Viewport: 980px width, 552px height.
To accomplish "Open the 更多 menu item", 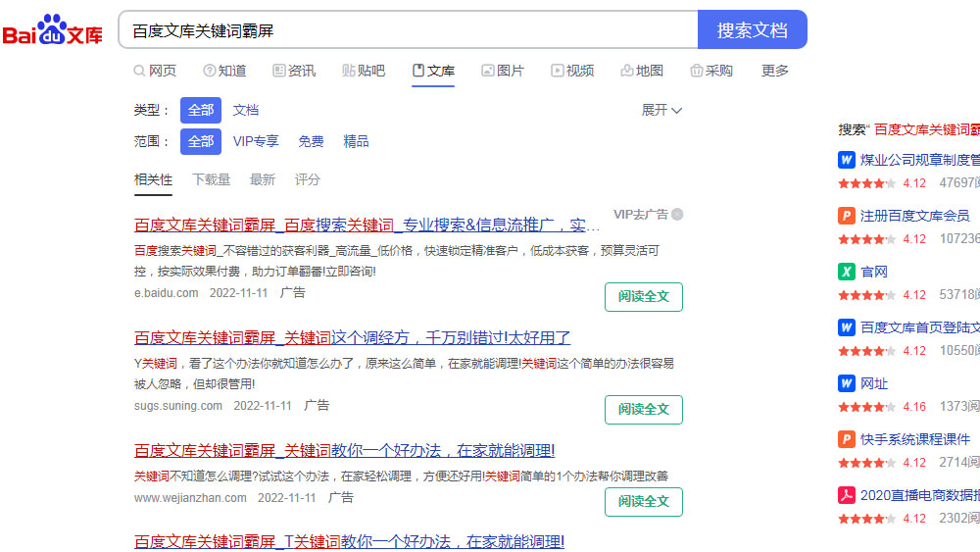I will [775, 71].
